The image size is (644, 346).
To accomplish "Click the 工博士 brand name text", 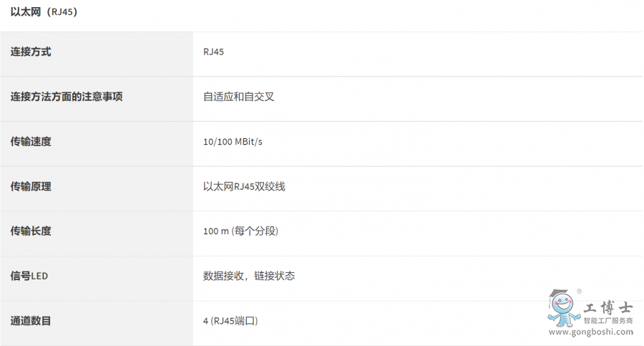I will pyautogui.click(x=608, y=307).
